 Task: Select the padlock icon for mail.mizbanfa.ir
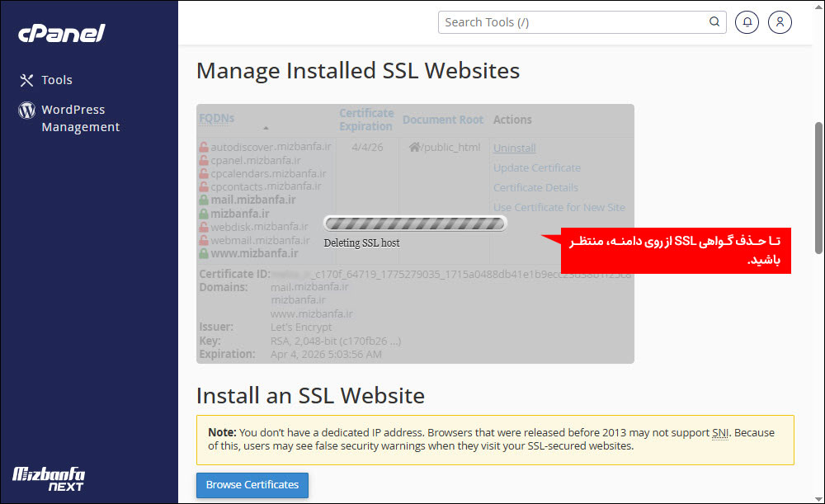tap(204, 200)
